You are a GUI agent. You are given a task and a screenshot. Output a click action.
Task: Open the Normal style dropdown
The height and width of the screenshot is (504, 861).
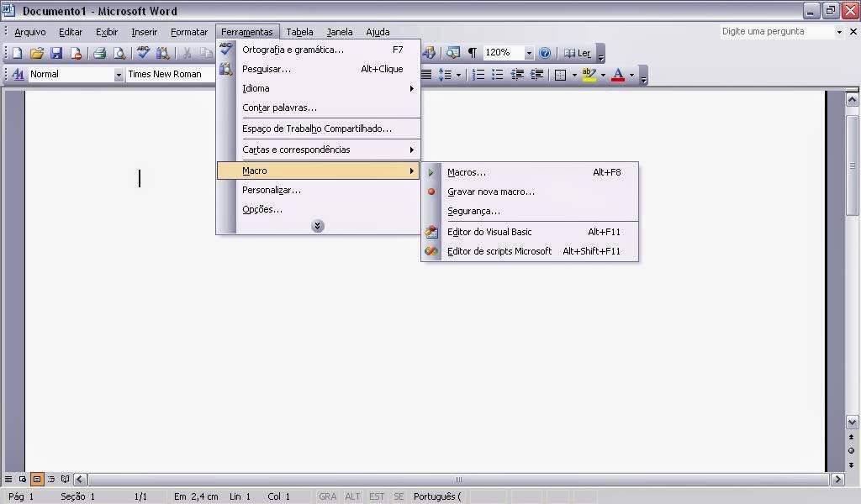[119, 75]
